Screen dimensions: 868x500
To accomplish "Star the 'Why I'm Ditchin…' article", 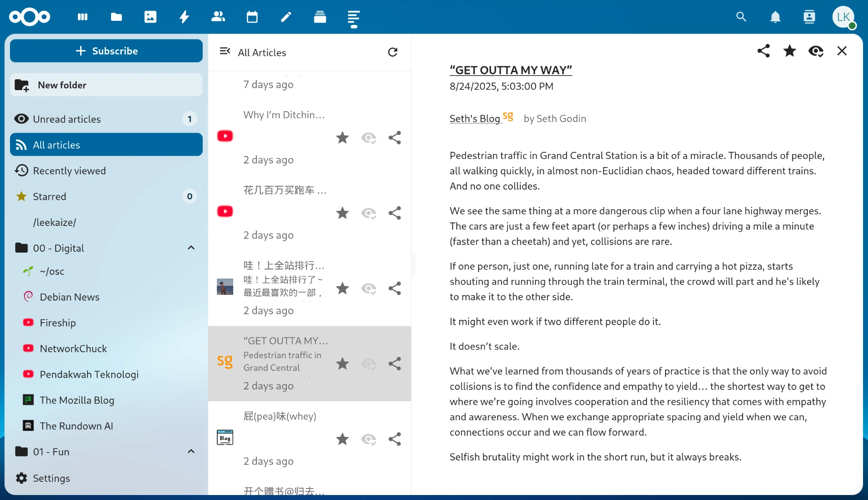I will pyautogui.click(x=343, y=138).
